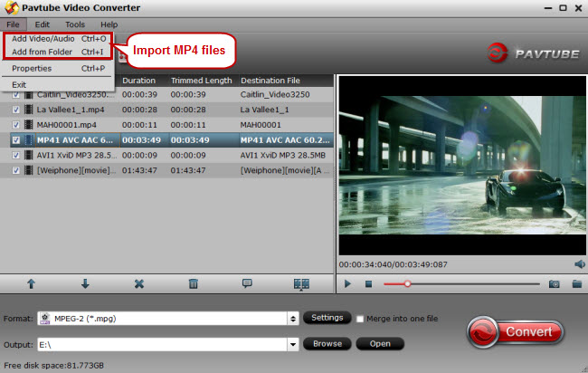Select the [Weiphone][movie] file name

[76, 170]
